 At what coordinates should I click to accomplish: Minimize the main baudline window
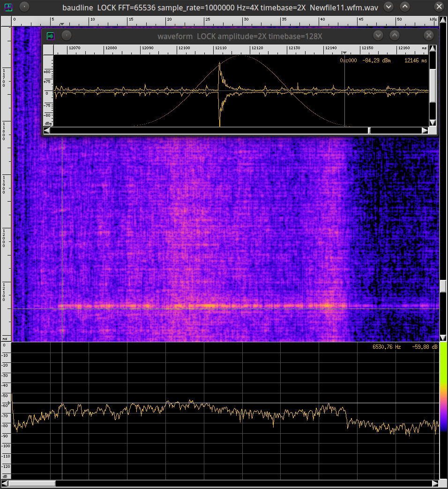(x=388, y=7)
